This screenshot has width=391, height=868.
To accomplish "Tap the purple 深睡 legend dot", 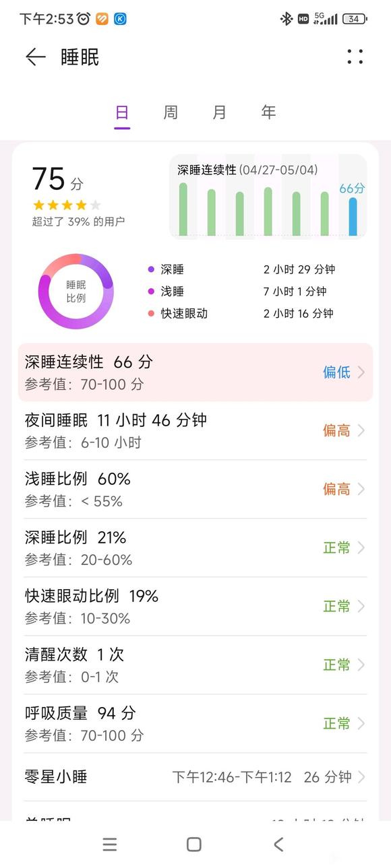I will click(x=151, y=269).
